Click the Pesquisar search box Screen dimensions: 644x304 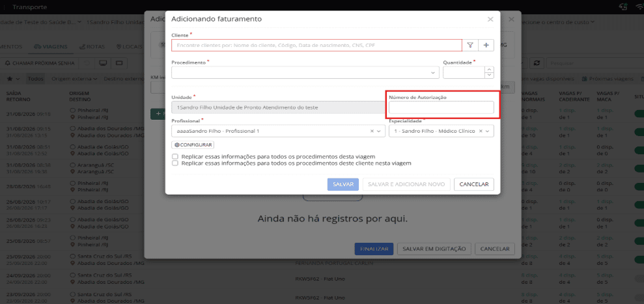click(x=596, y=63)
